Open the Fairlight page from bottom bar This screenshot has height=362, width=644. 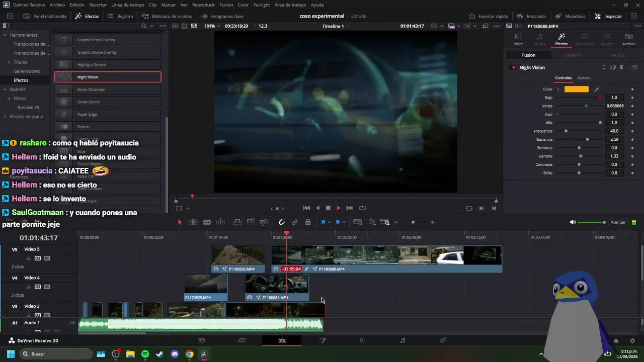point(403,340)
